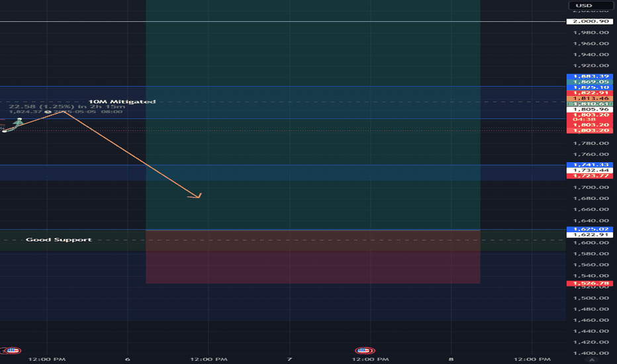Click the 1,400.00 tick on price scale
The height and width of the screenshot is (364, 617).
tap(591, 353)
